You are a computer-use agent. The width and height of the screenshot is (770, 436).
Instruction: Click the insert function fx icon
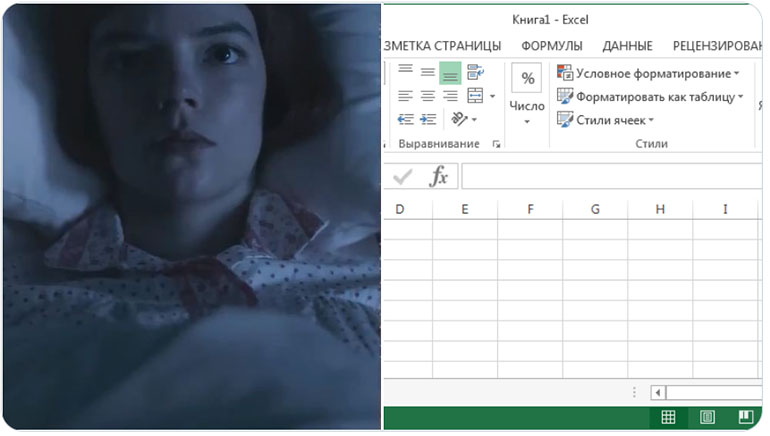pos(439,176)
